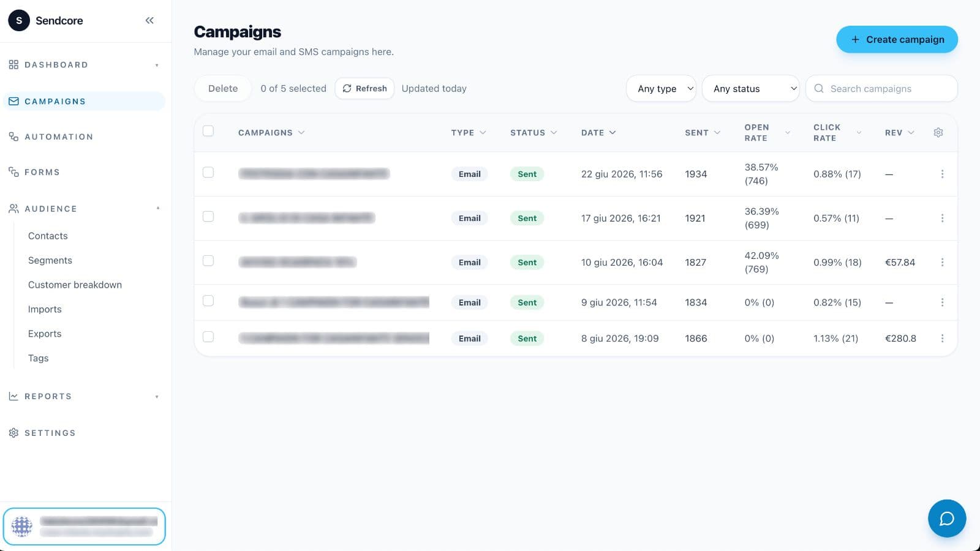Viewport: 980px width, 551px height.
Task: Select the campaign sent 17 giu 2026
Action: click(208, 216)
